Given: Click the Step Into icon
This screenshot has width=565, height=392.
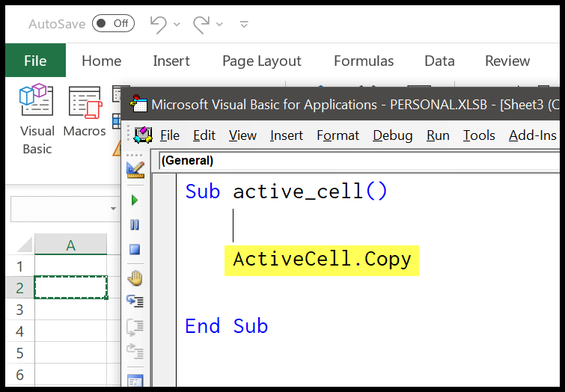Looking at the screenshot, I should click(x=135, y=301).
